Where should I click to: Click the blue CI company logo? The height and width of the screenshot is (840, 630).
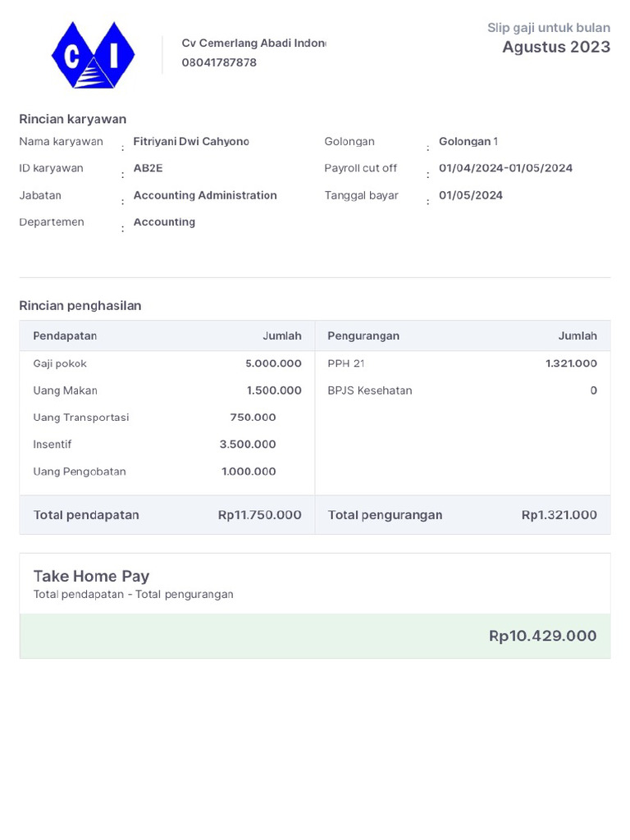click(93, 55)
